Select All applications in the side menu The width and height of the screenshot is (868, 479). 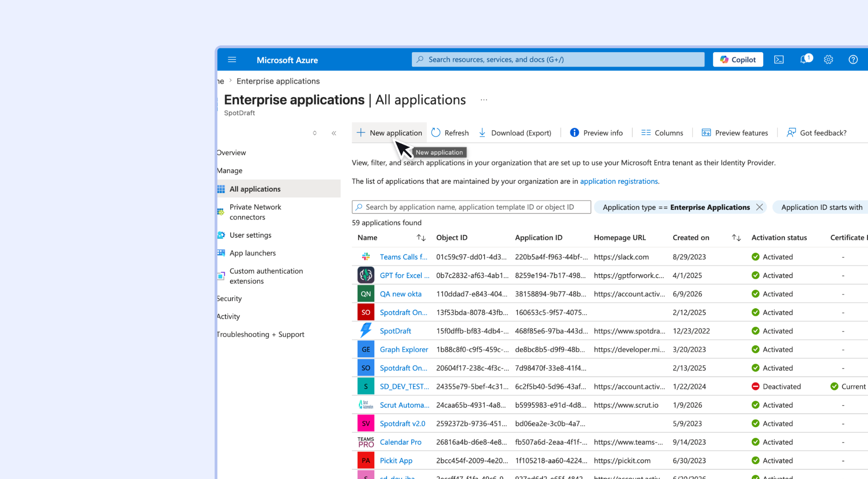coord(279,189)
